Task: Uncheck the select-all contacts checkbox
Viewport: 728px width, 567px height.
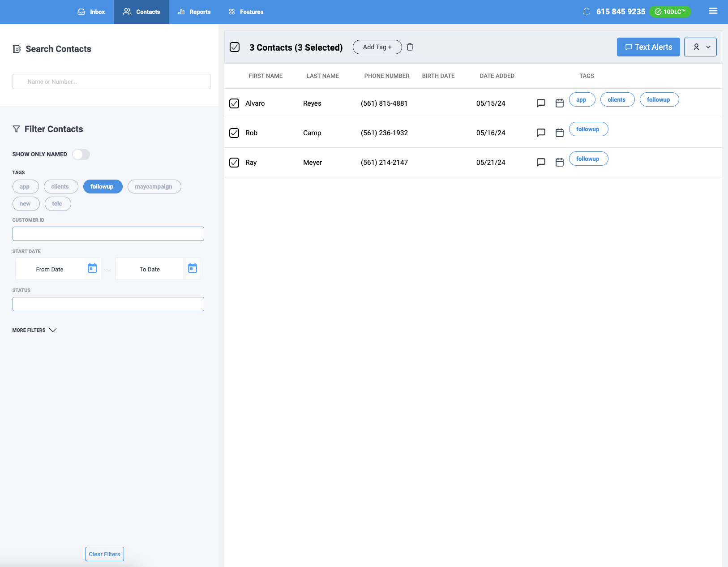Action: 235,47
